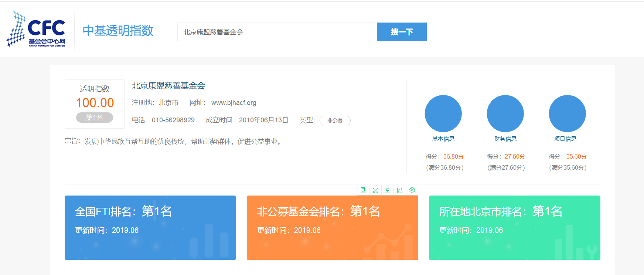Click the search field containing 北京康盟慈善基金会
Image resolution: width=644 pixels, height=275 pixels.
coord(277,32)
